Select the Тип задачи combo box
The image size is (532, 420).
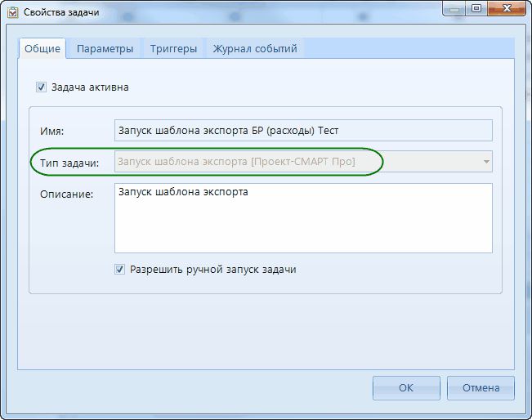tap(294, 162)
